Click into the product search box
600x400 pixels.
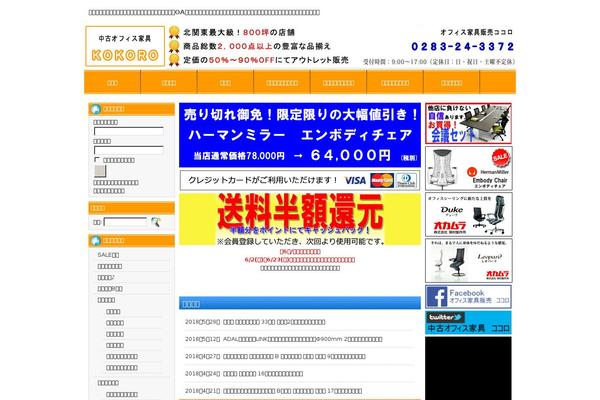point(126,222)
